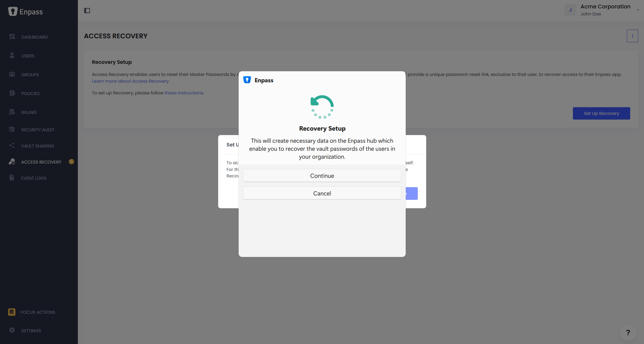Click the Policies document icon

click(x=12, y=93)
